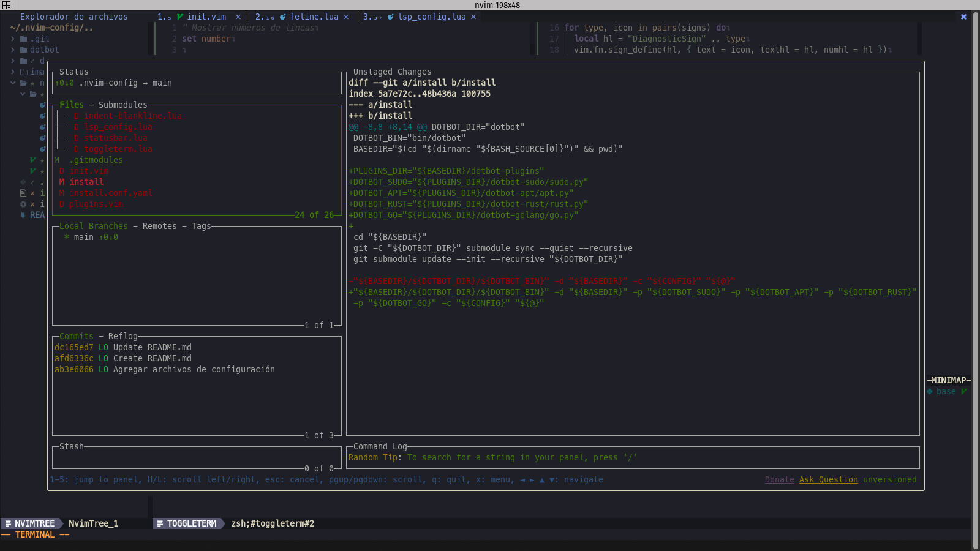This screenshot has height=551, width=980.
Task: Click the Lua icon on the feline.lua tab
Action: click(283, 17)
